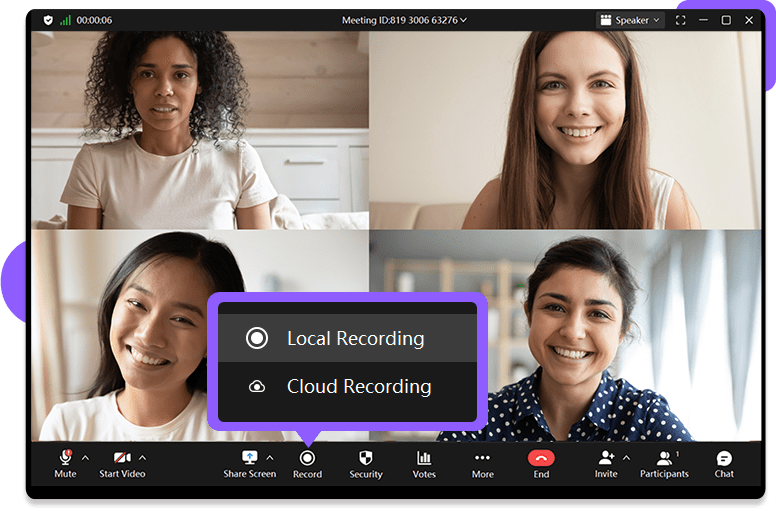Image resolution: width=776 pixels, height=511 pixels.
Task: Choose Local Recording from popup
Action: pyautogui.click(x=347, y=338)
